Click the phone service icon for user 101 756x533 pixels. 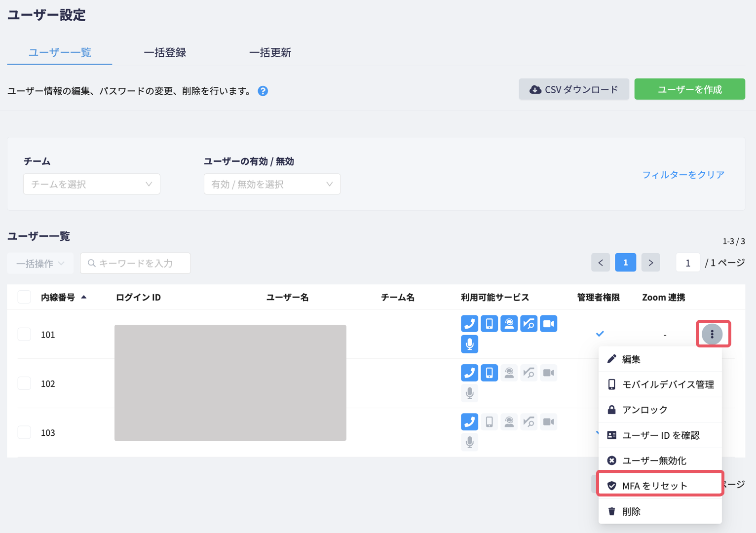point(469,324)
